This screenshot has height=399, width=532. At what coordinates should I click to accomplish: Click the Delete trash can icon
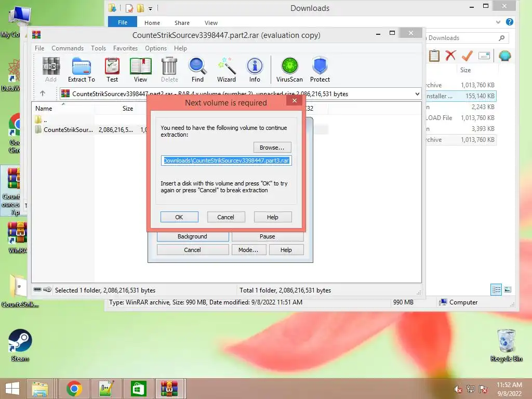tap(169, 70)
